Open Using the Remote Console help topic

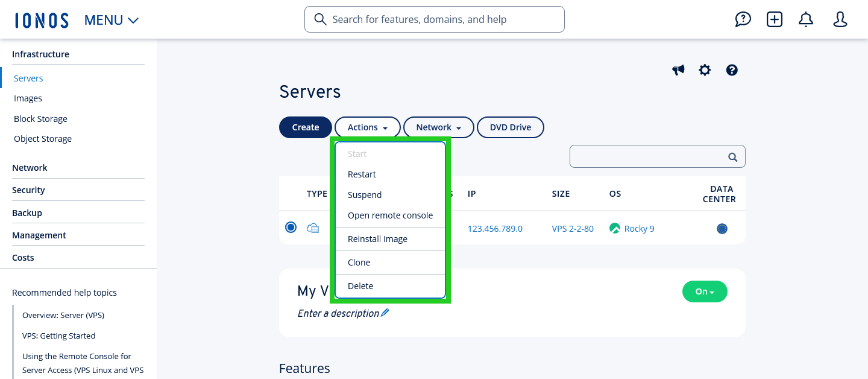pos(83,363)
